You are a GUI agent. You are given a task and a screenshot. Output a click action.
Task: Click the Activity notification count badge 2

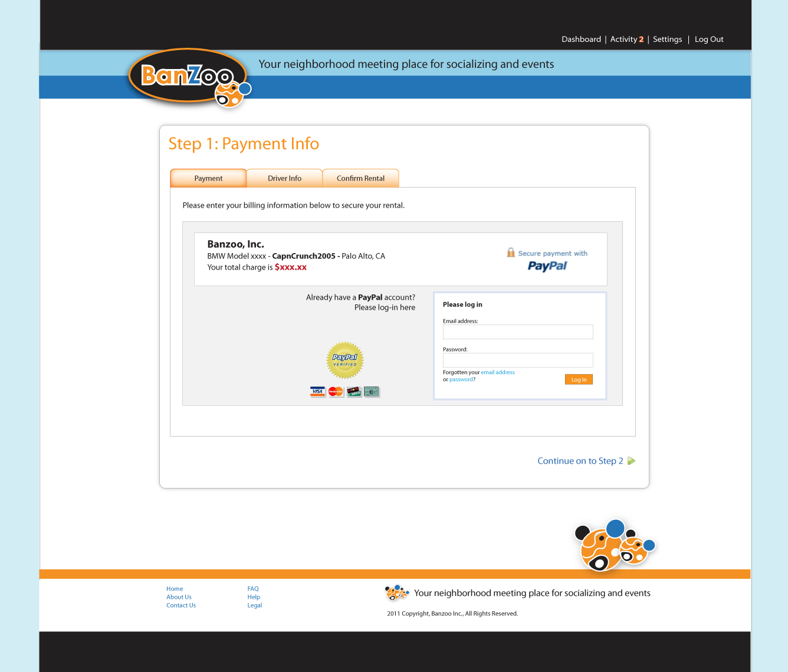[641, 40]
